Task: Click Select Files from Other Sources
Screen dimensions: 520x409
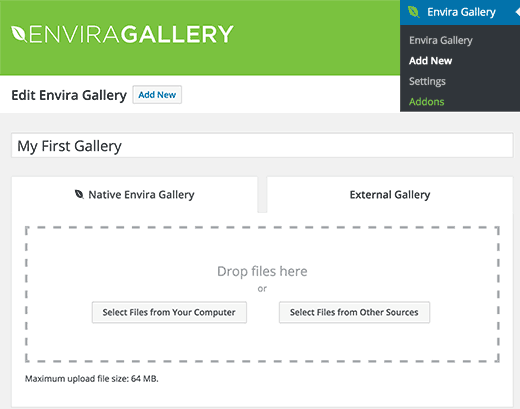Action: coord(354,312)
